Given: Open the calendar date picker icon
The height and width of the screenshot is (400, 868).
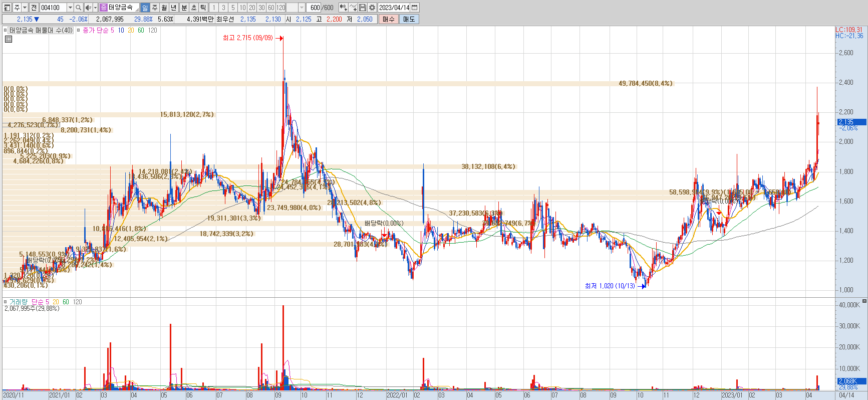Looking at the screenshot, I should point(415,8).
